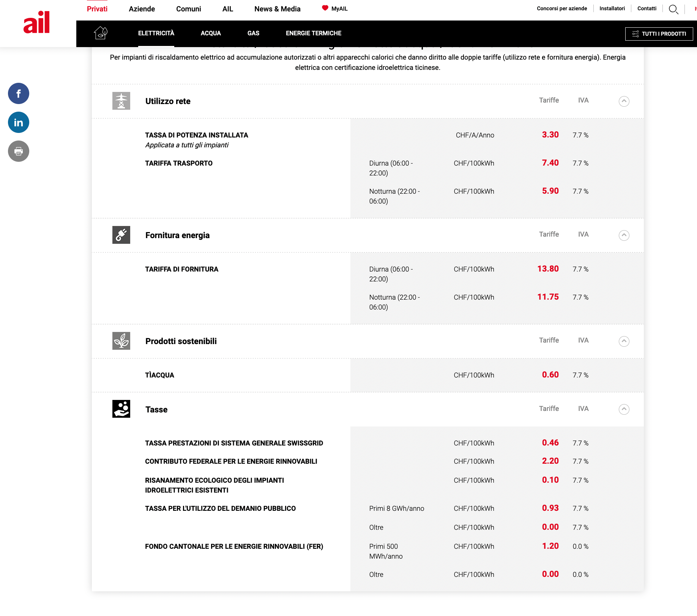Switch to the Aziende tab
The width and height of the screenshot is (697, 616).
142,9
